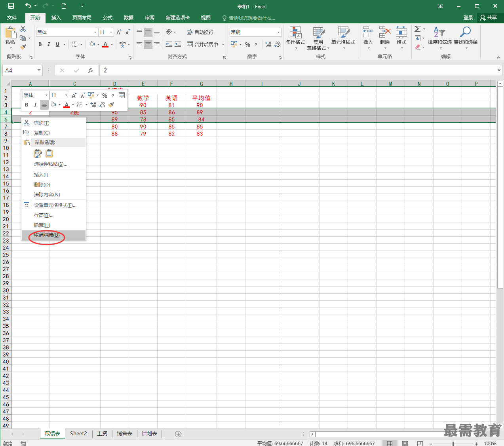Click the Undo arrow icon
The image size is (504, 446).
[x=28, y=6]
